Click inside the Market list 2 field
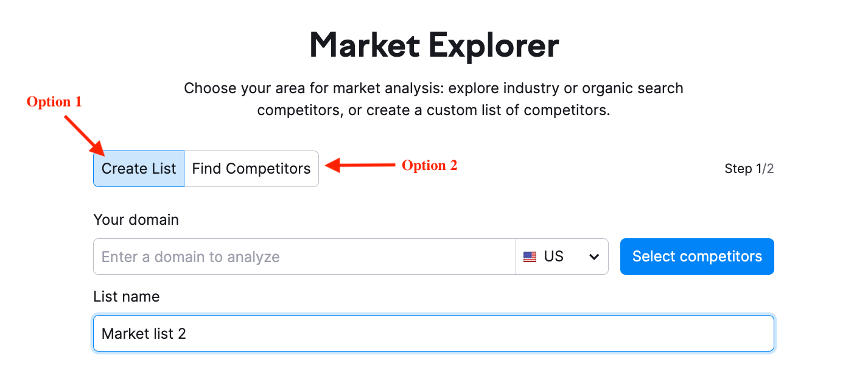 (433, 333)
